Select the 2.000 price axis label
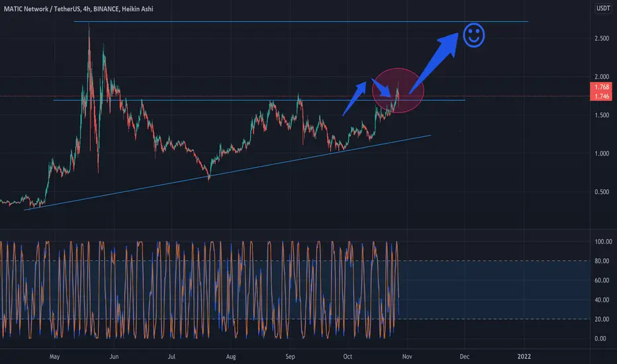617x364 pixels. pyautogui.click(x=602, y=77)
